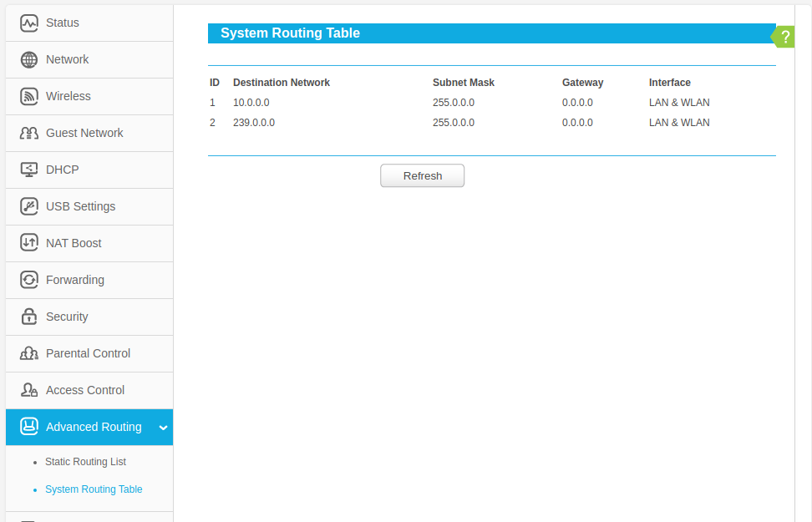Screen dimensions: 812x522
Task: Open help via green question mark
Action: pos(784,37)
